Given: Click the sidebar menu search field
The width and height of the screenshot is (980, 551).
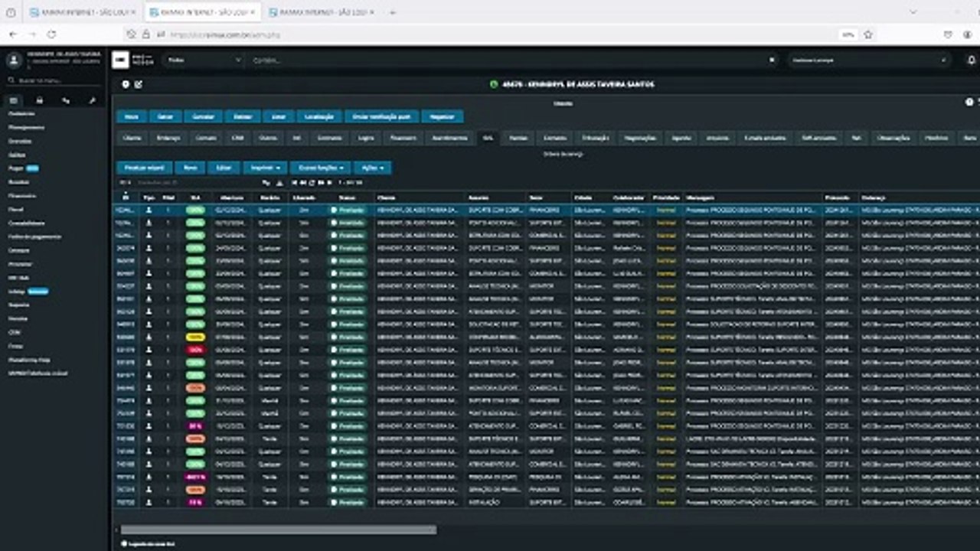Looking at the screenshot, I should click(x=54, y=80).
